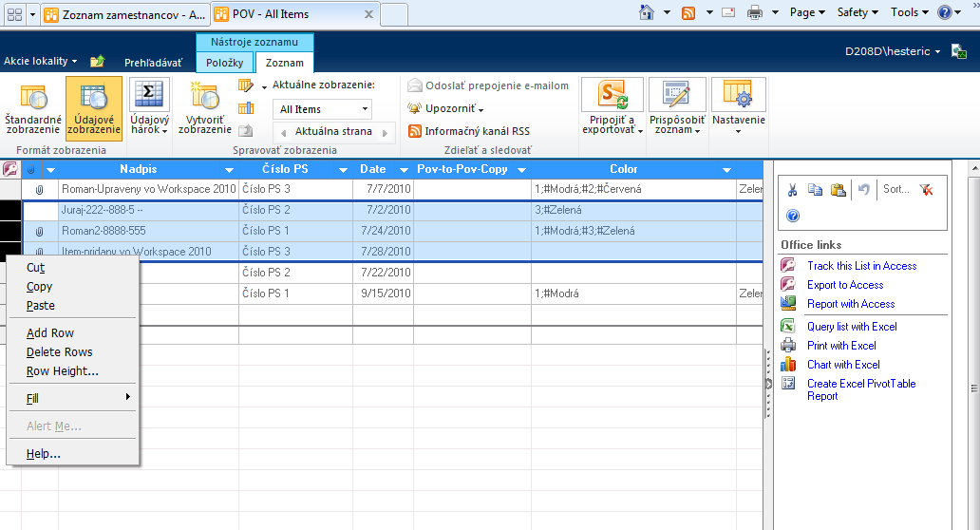The height and width of the screenshot is (530, 980).
Task: Click Report with Access link
Action: coord(851,304)
